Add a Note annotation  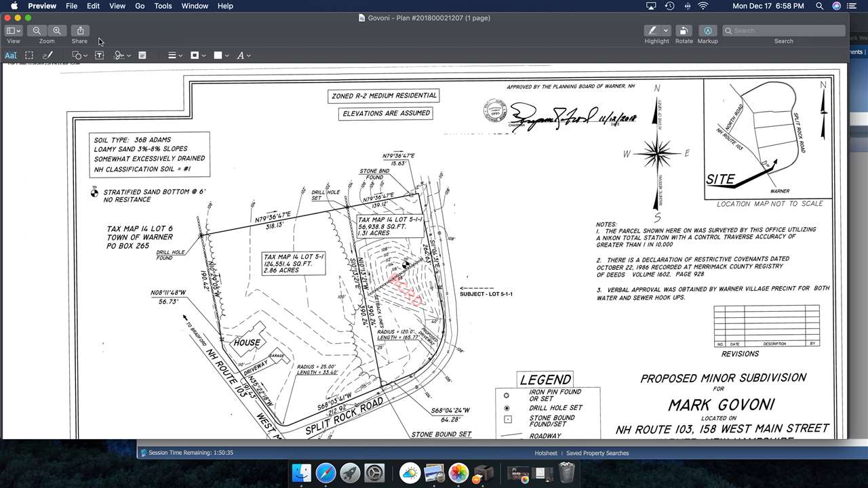(142, 56)
